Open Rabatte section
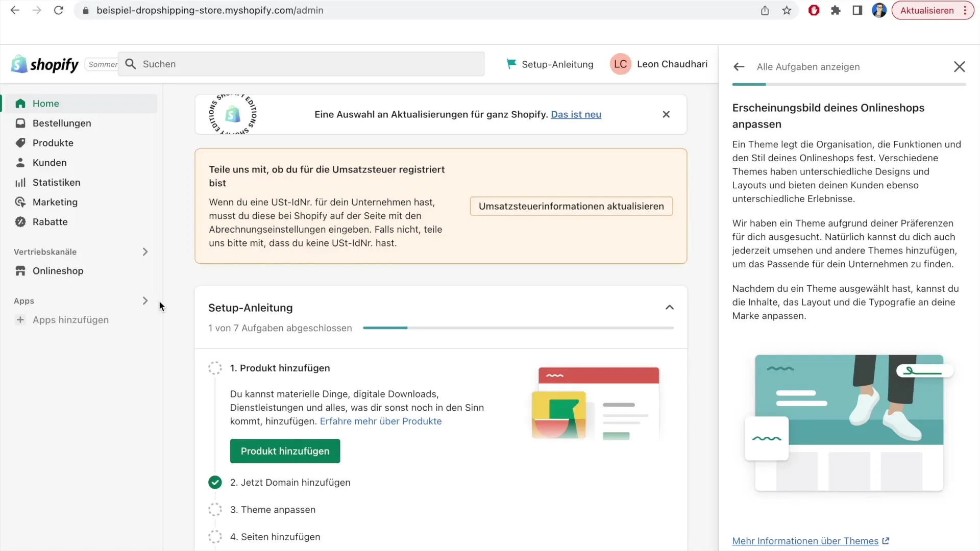Image resolution: width=980 pixels, height=551 pixels. [50, 221]
